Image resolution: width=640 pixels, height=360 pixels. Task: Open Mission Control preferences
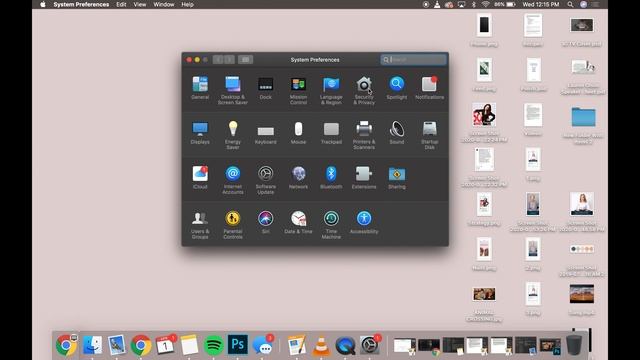coord(298,90)
